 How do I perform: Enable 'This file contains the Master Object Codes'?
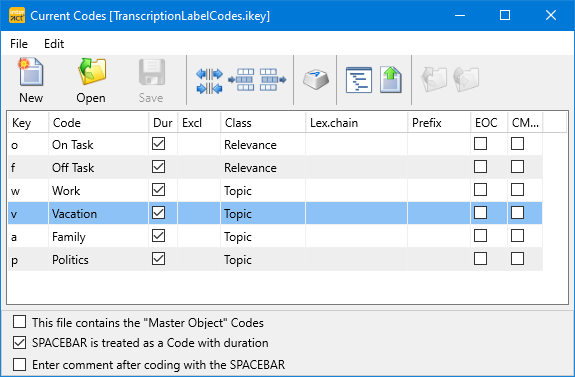[19, 322]
